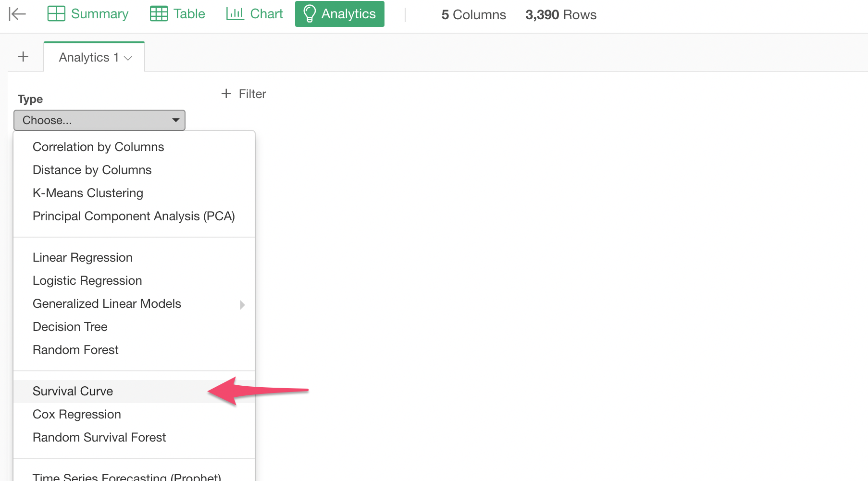Choose K-Means Clustering option
Screen dimensions: 868x481
87,193
